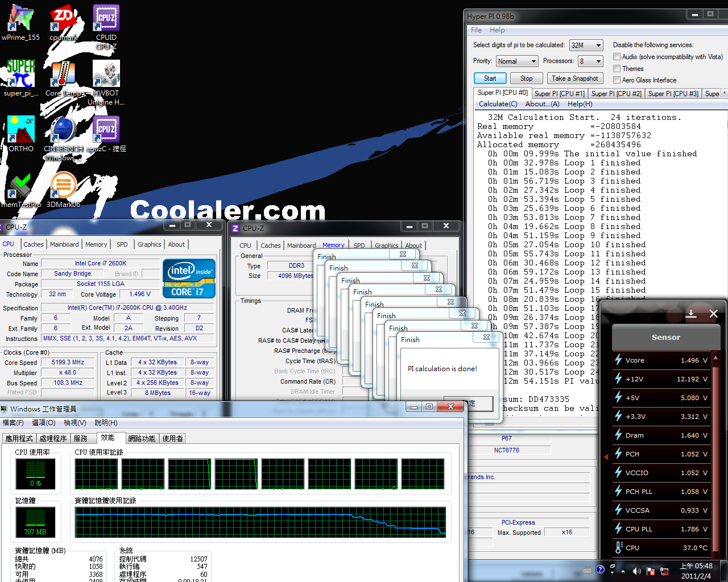The height and width of the screenshot is (582, 728).
Task: Click the Show desktop strip beside the clock
Action: [x=725, y=571]
